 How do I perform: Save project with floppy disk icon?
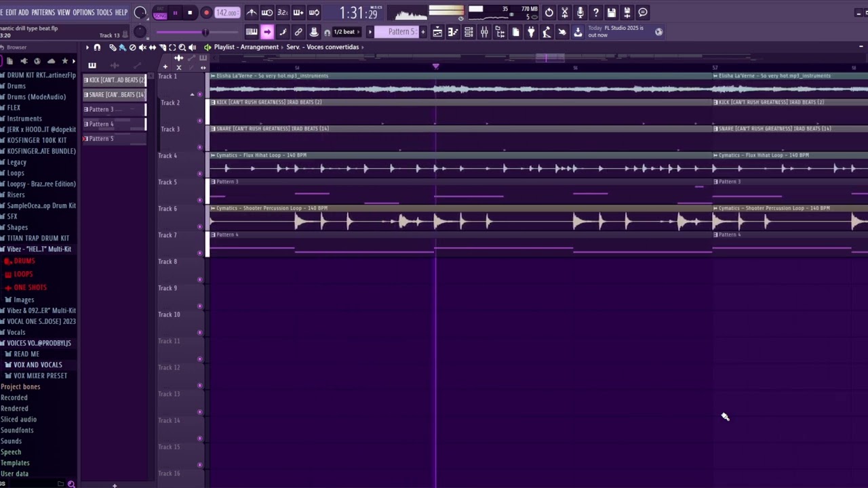point(612,12)
